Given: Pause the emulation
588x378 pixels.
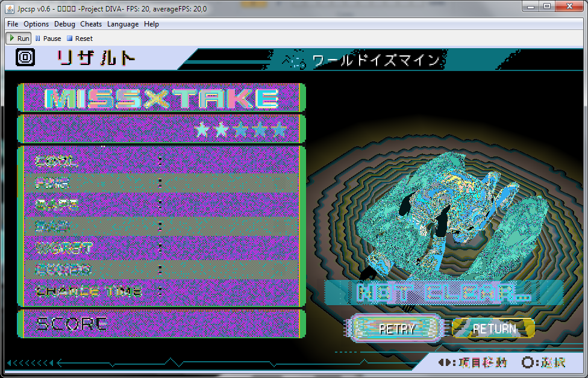Looking at the screenshot, I should (x=48, y=38).
